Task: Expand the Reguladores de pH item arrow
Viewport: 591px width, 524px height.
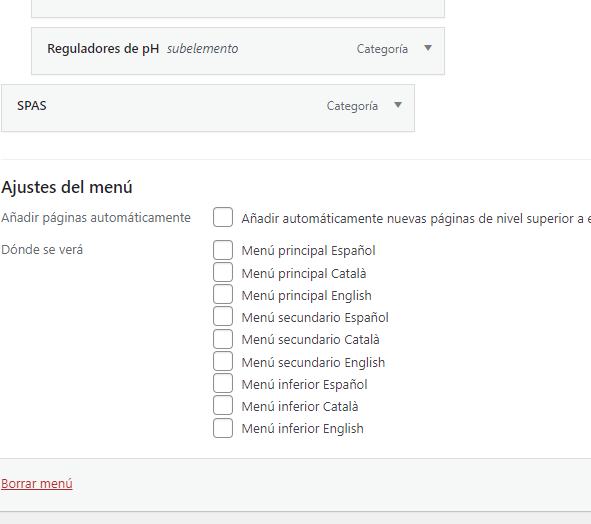Action: pos(428,48)
